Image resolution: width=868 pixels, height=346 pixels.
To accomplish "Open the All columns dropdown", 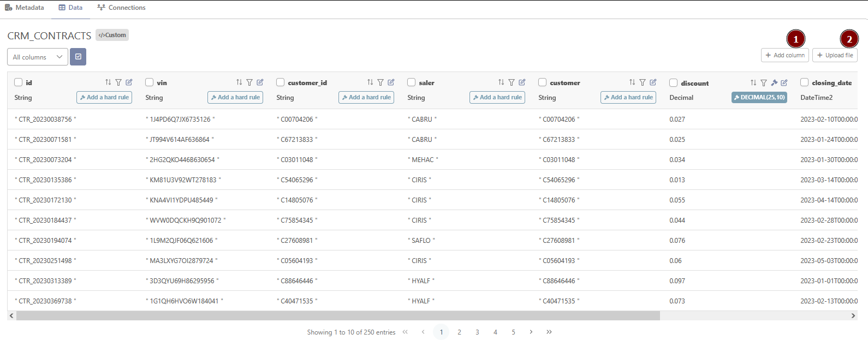I will click(x=38, y=57).
